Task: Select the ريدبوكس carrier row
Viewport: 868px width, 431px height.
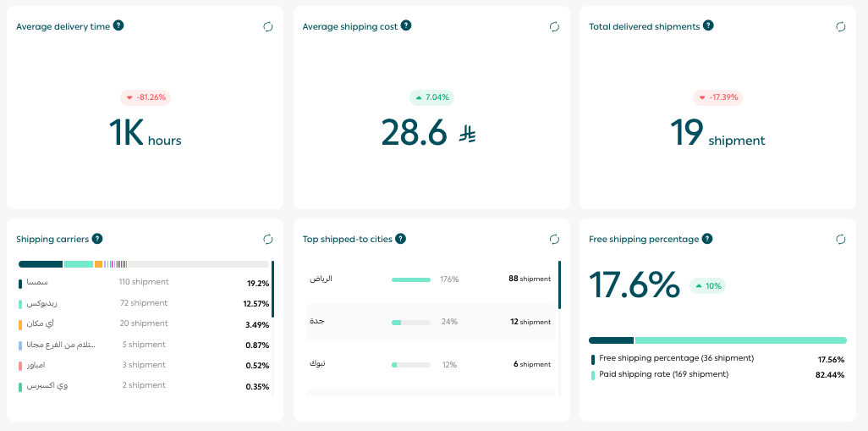Action: (x=144, y=303)
